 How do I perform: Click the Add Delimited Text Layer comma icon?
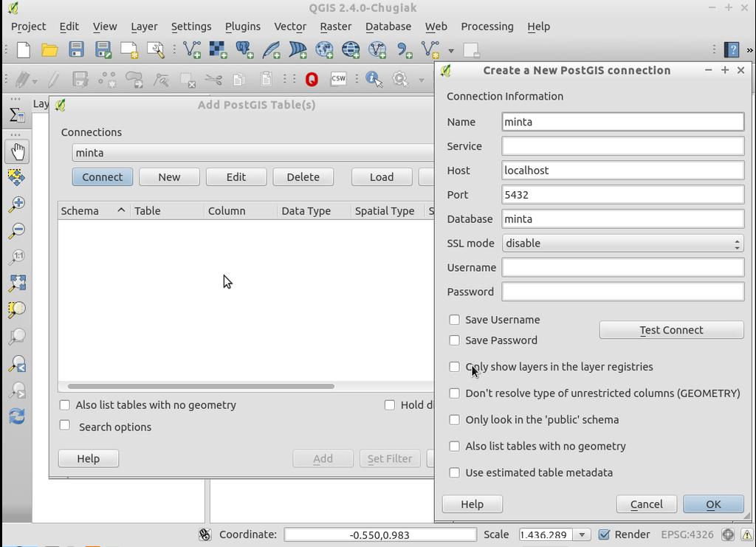404,49
